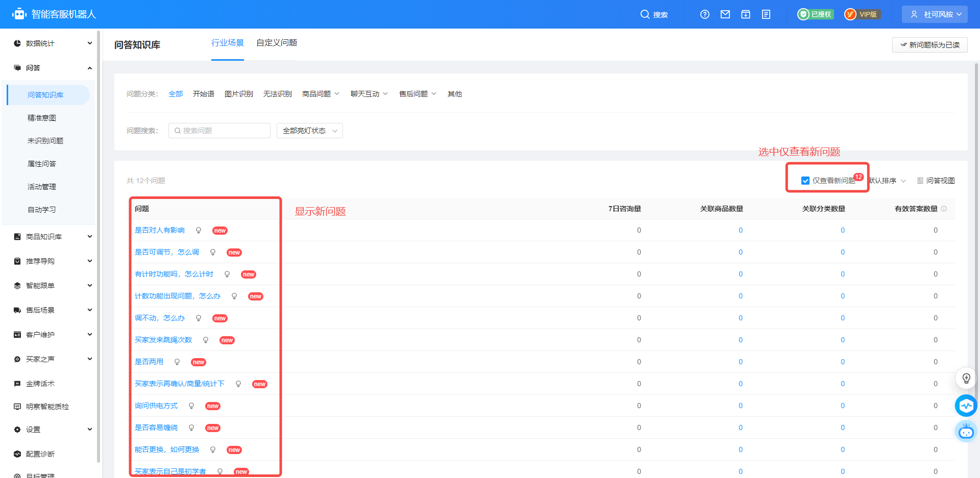Filter by 开始语 category
Viewport: 980px width, 478px height.
click(x=204, y=94)
